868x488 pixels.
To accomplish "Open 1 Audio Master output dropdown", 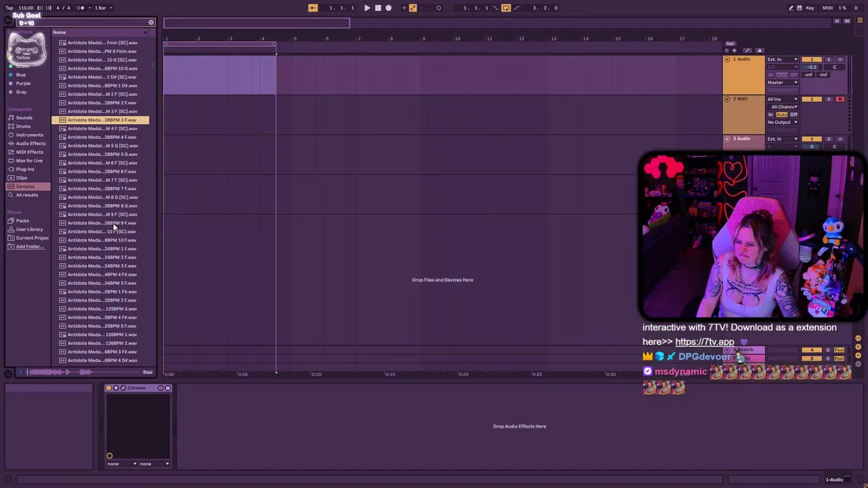I will [x=783, y=83].
